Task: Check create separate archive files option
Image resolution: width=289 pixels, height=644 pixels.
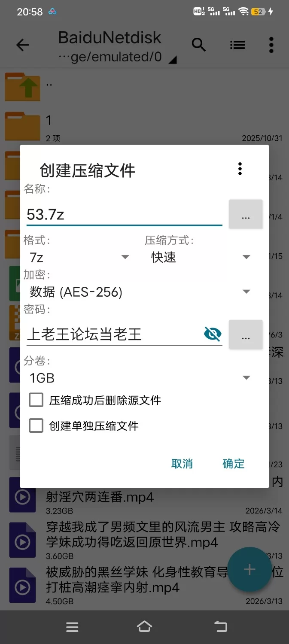Action: tap(36, 426)
